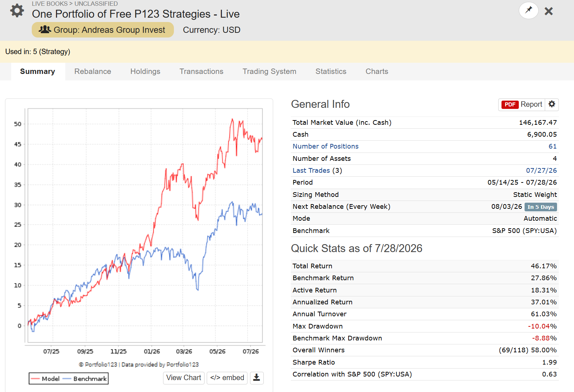574x392 pixels.
Task: Click the pin icon button
Action: (x=529, y=10)
